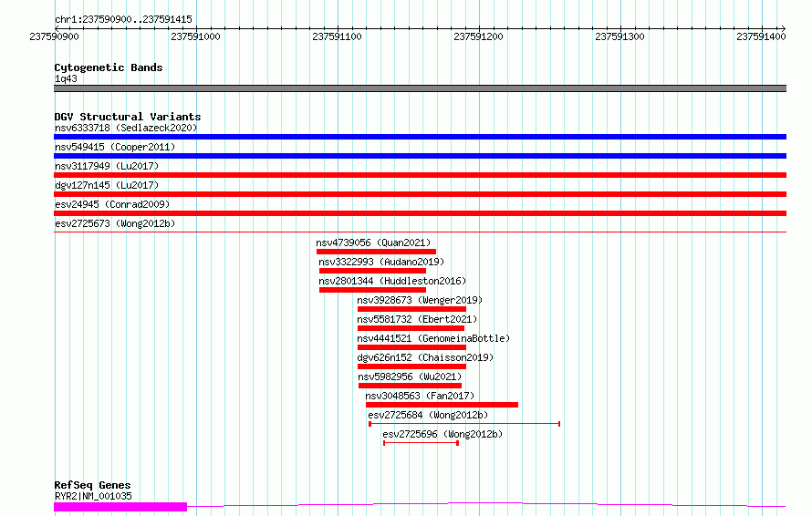Select the red nsv3928673 variant bar
Image resolution: width=812 pixels, height=516 pixels.
(x=412, y=309)
